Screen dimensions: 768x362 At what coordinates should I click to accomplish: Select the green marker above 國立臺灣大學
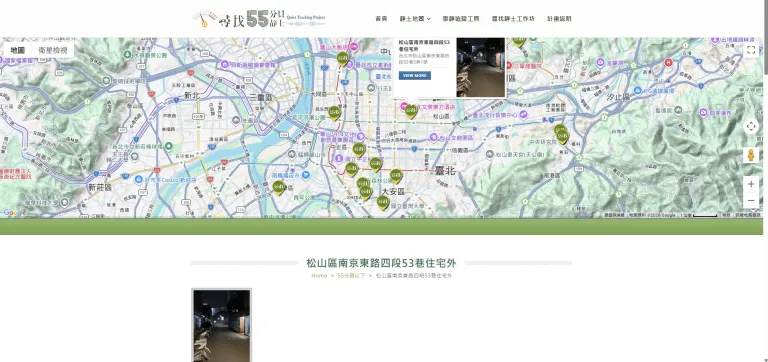pyautogui.click(x=383, y=202)
